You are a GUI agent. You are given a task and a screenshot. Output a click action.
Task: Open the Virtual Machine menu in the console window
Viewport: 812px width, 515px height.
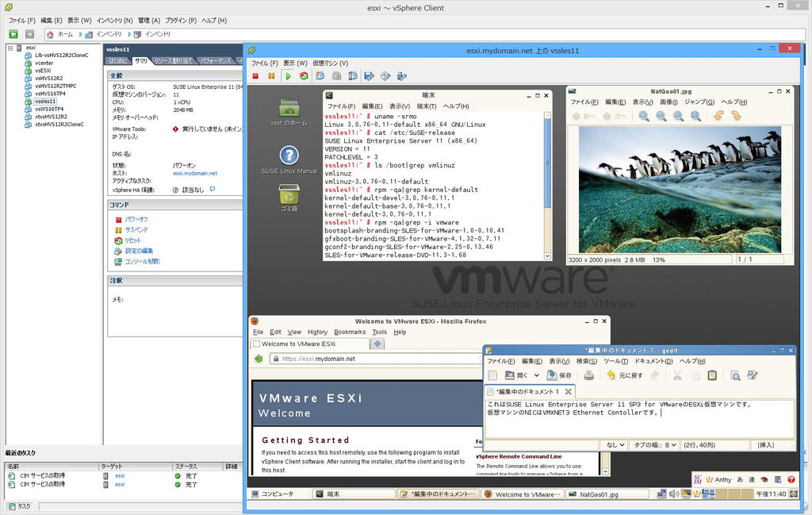(330, 63)
